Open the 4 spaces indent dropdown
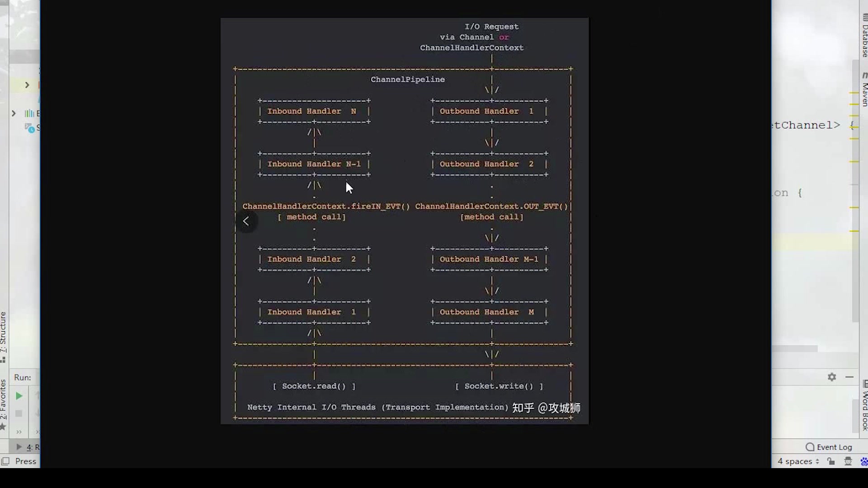The width and height of the screenshot is (868, 488). pos(798,461)
